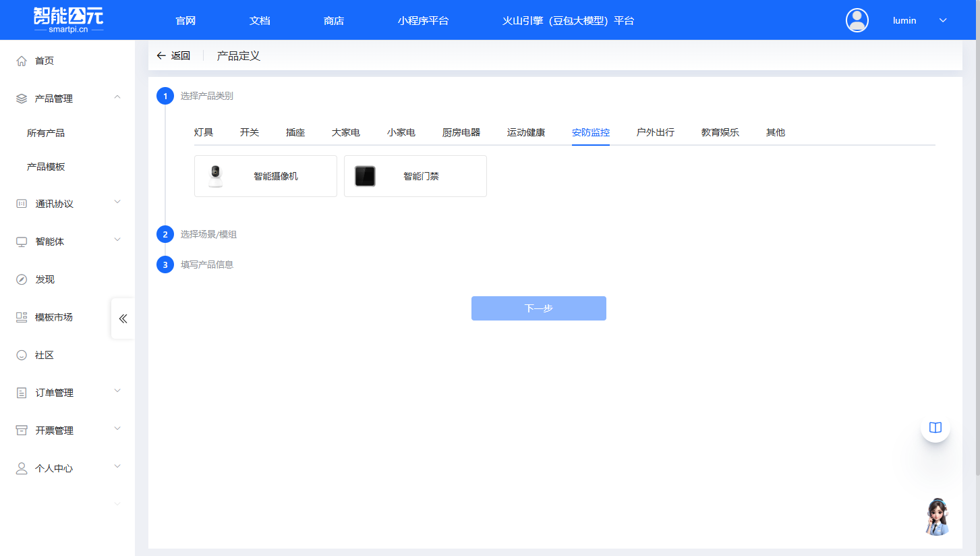Image resolution: width=980 pixels, height=556 pixels.
Task: Expand the 通讯协议 submenu
Action: click(117, 202)
